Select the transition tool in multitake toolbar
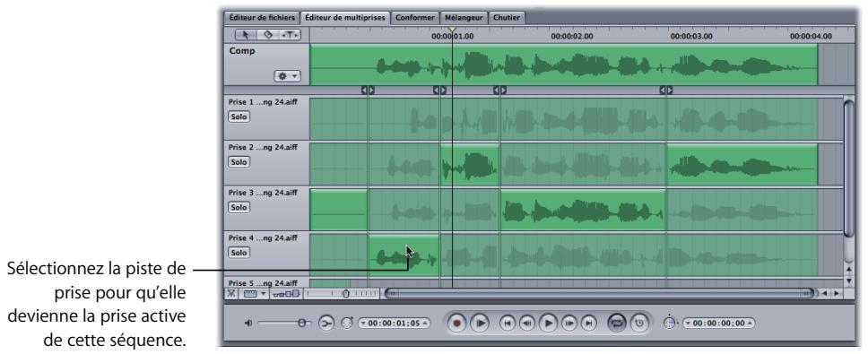The image size is (868, 354). point(290,35)
